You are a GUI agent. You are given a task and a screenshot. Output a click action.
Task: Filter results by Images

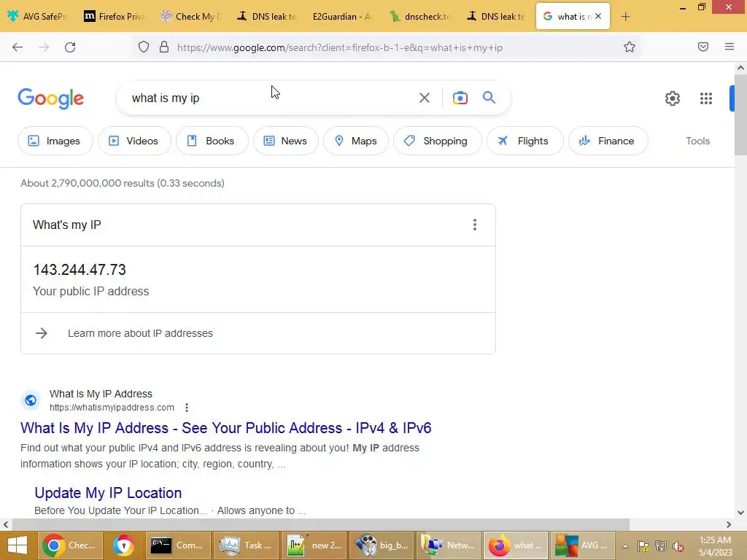pyautogui.click(x=55, y=141)
